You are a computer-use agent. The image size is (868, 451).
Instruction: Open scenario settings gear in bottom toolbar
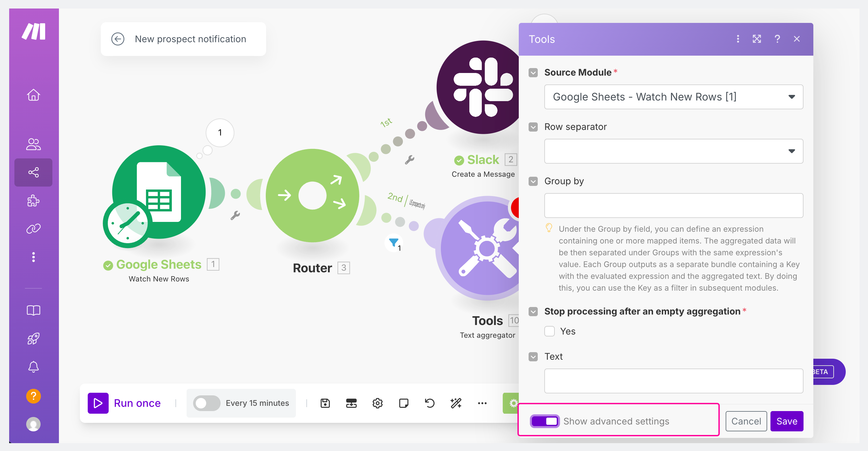[377, 403]
